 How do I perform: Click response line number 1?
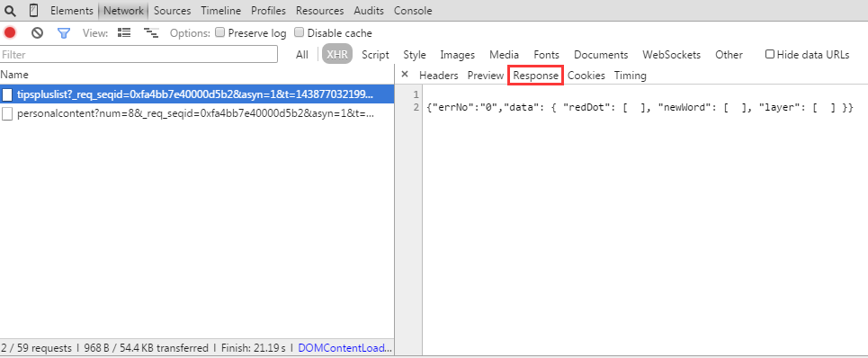click(x=416, y=94)
